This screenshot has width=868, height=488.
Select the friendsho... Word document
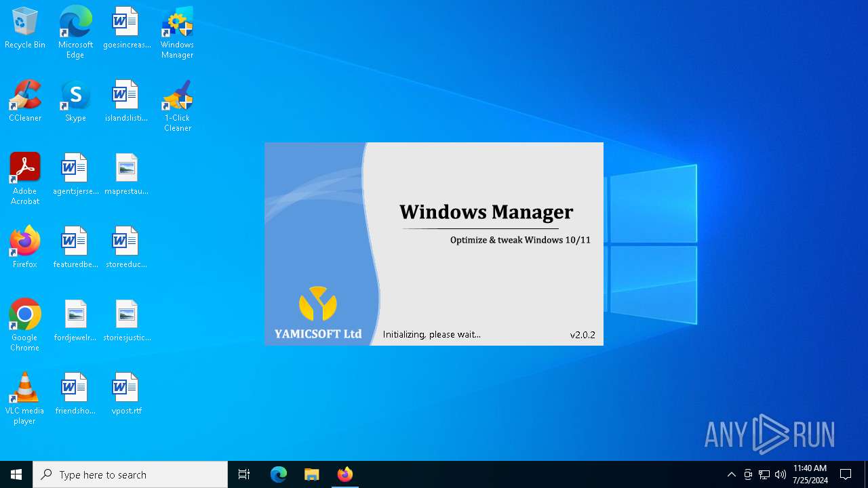point(75,394)
